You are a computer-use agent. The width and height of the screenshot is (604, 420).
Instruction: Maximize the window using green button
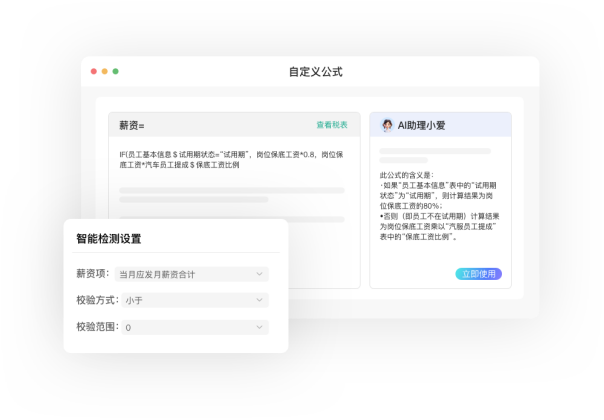tap(116, 71)
